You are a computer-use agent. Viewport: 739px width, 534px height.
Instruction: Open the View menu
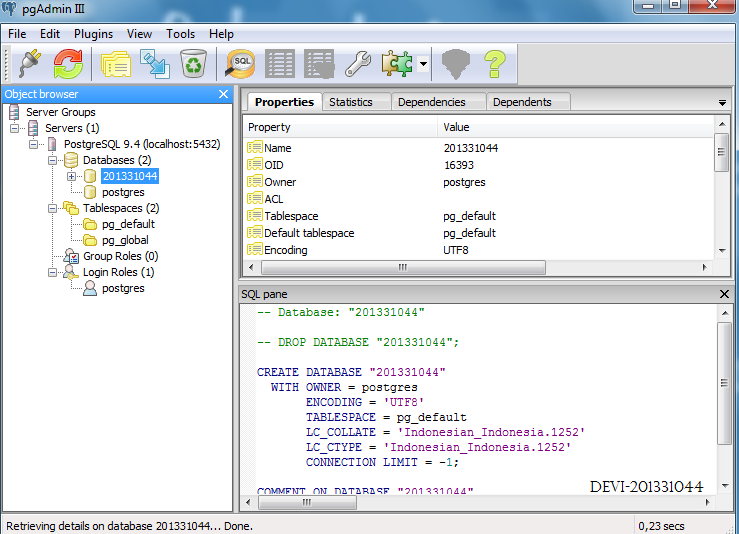click(139, 34)
